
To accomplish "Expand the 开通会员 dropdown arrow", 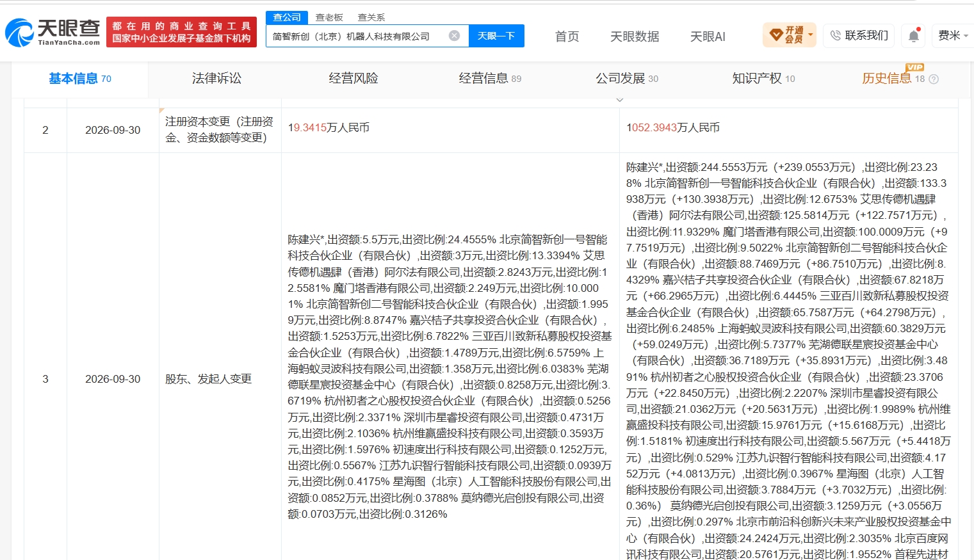I will [x=811, y=35].
